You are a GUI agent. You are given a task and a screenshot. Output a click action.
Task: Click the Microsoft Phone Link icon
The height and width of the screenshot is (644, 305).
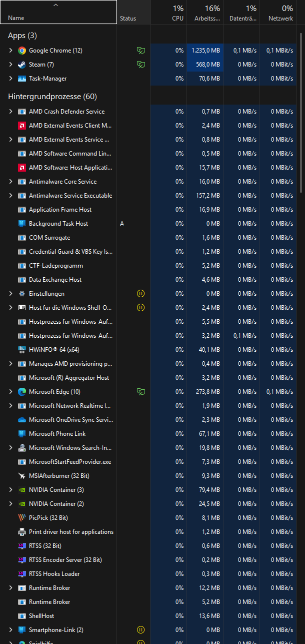click(22, 434)
